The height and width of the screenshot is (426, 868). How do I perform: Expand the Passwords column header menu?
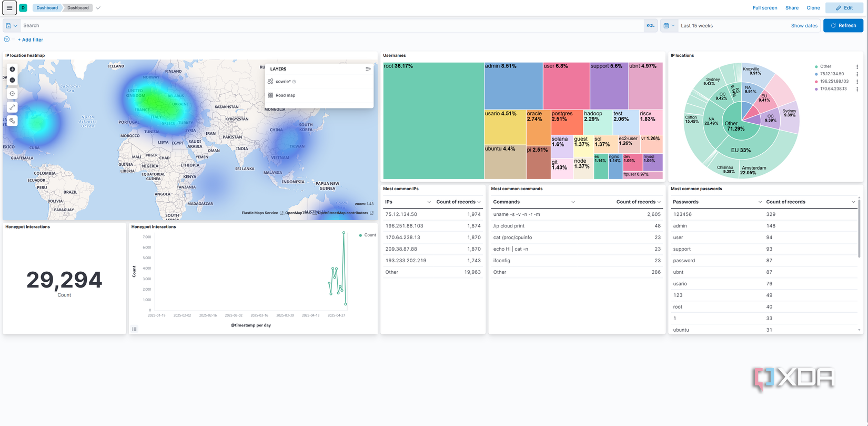(760, 202)
